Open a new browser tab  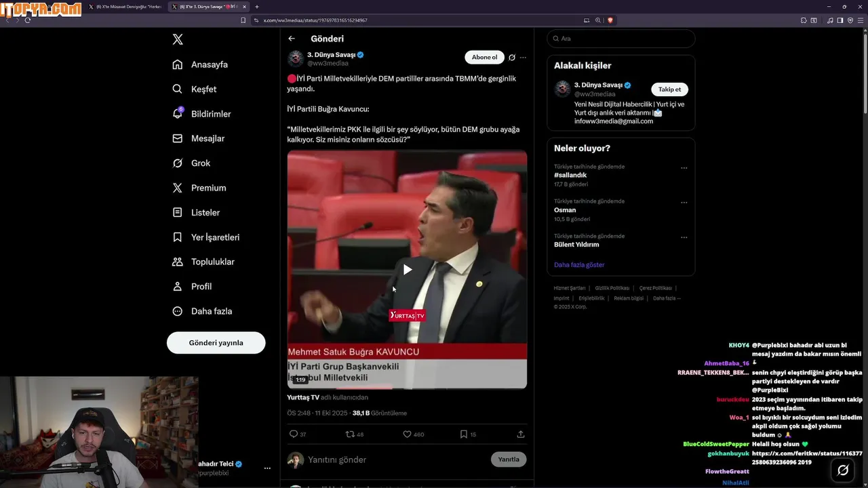(257, 7)
